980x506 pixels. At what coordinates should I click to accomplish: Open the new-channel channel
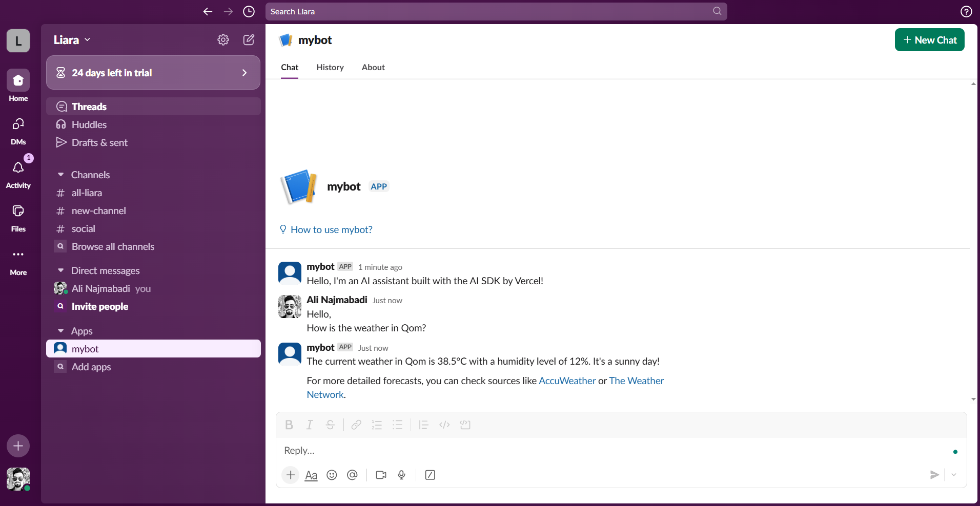pyautogui.click(x=153, y=210)
